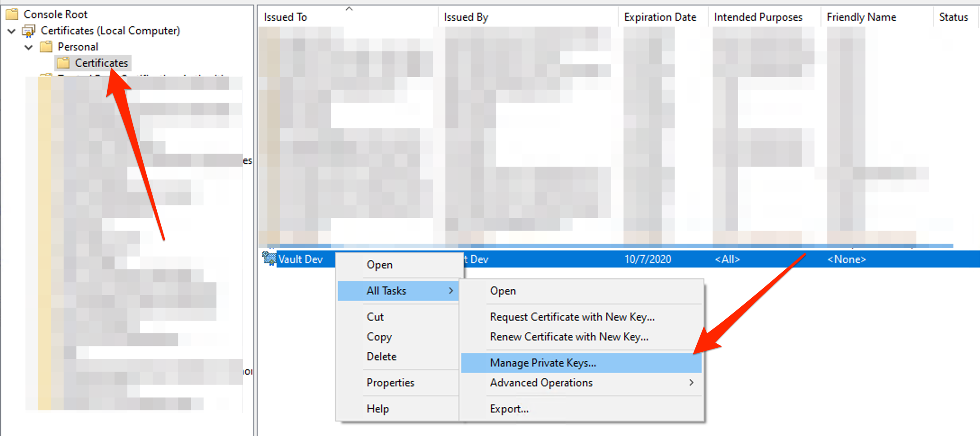
Task: Sort by the Expiration Date column header
Action: coord(660,17)
